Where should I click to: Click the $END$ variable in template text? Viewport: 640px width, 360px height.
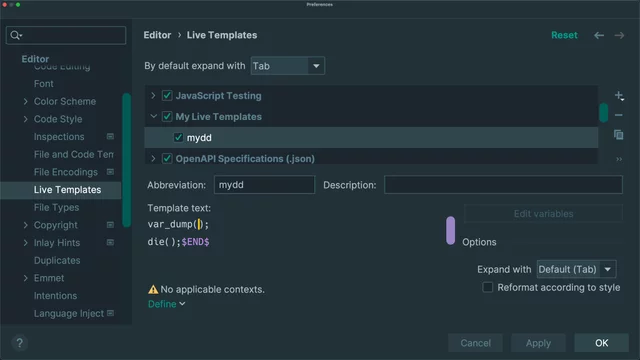pyautogui.click(x=196, y=242)
